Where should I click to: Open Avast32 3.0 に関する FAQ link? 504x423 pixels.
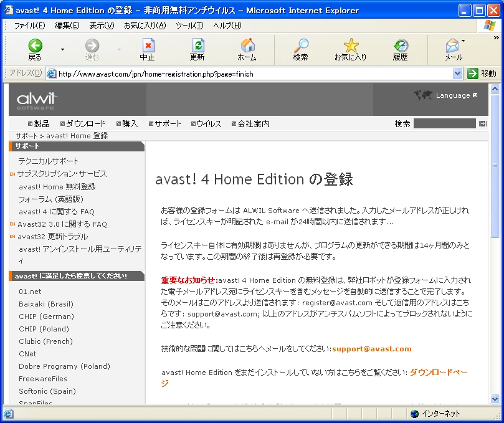[62, 224]
